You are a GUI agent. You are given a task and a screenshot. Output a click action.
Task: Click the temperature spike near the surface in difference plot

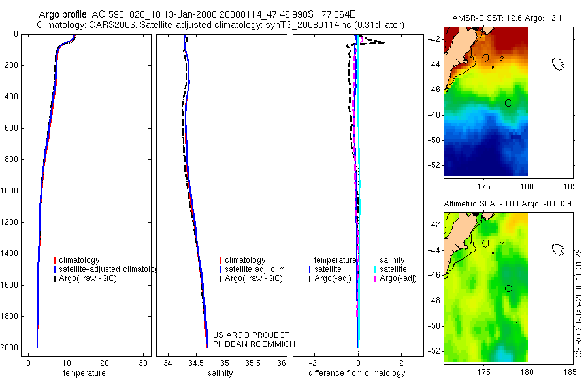tap(375, 41)
